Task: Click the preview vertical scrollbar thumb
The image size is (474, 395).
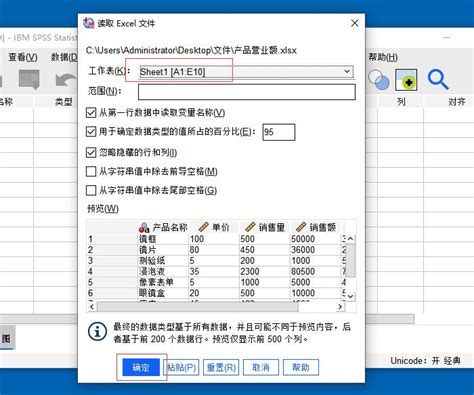Action: tap(350, 260)
